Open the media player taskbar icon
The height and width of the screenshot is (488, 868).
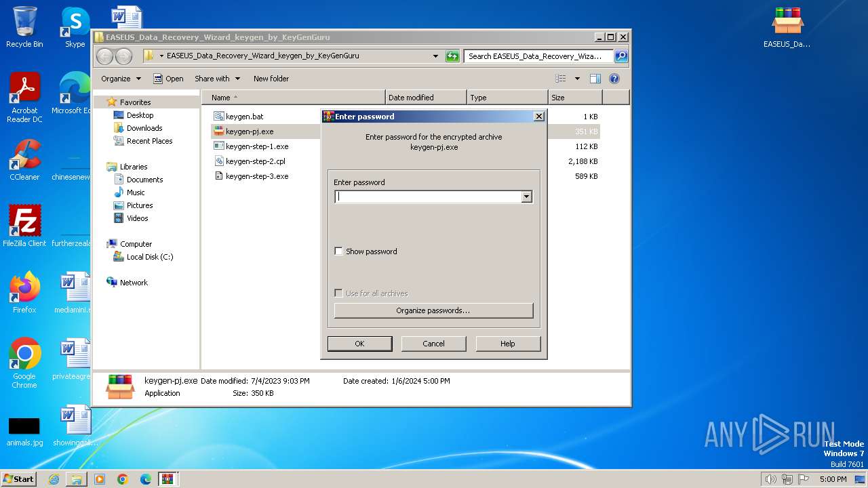[x=100, y=479]
